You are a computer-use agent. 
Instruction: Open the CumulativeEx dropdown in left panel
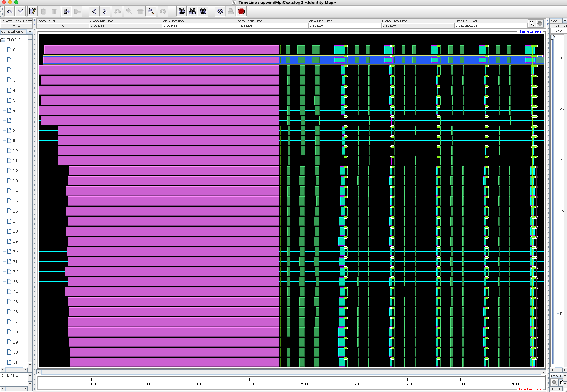click(30, 31)
